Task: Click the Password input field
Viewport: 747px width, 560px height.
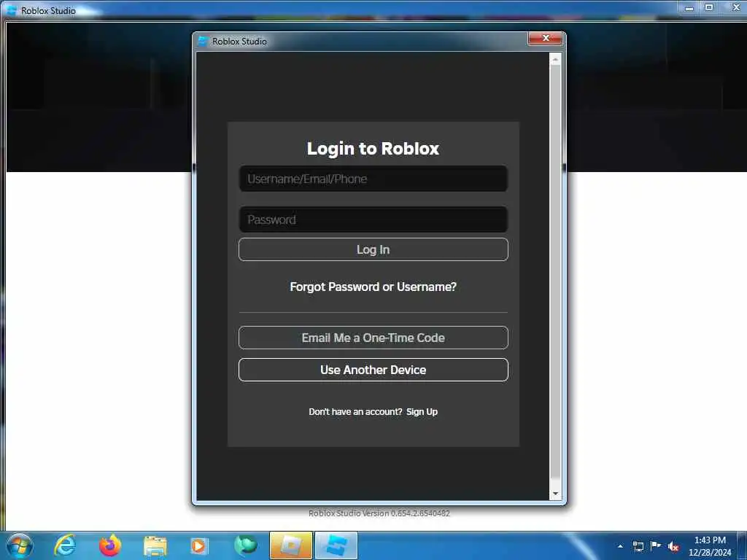Action: [373, 219]
